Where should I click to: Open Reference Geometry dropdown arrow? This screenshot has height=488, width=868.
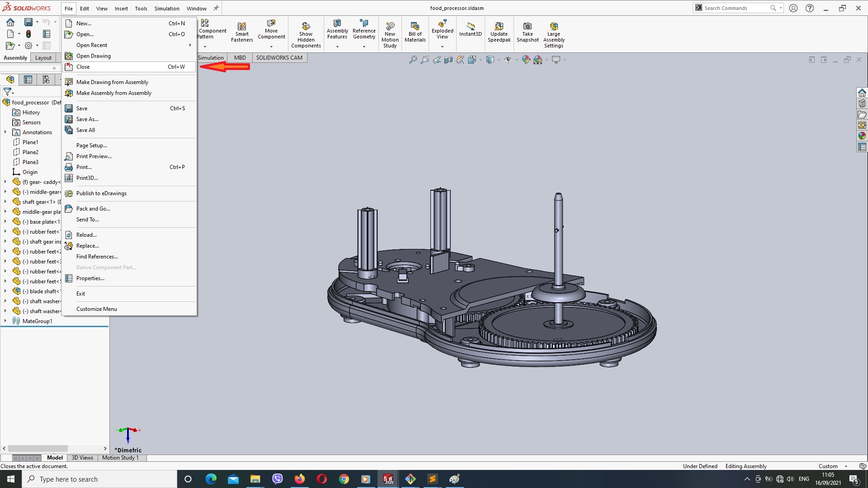point(364,47)
